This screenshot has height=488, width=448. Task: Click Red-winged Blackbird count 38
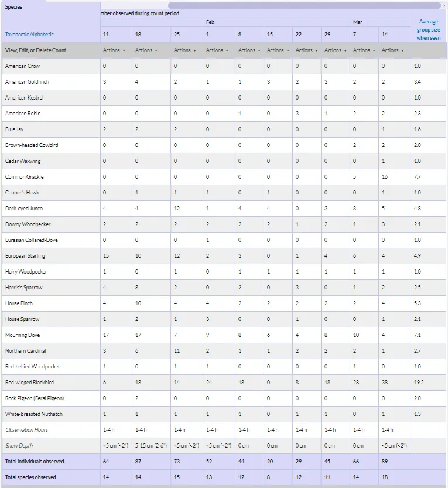385,383
